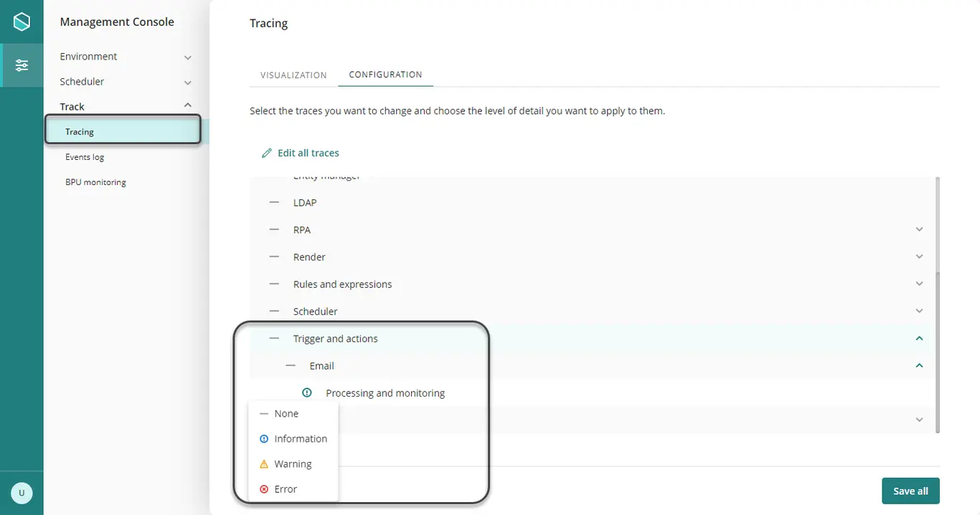Expand the Environment menu section

point(188,57)
